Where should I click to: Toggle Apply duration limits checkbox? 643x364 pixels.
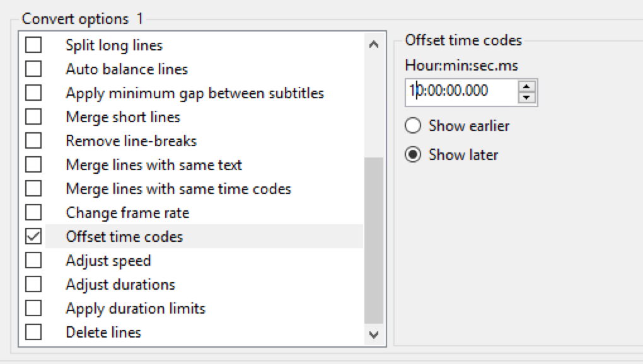(x=33, y=309)
